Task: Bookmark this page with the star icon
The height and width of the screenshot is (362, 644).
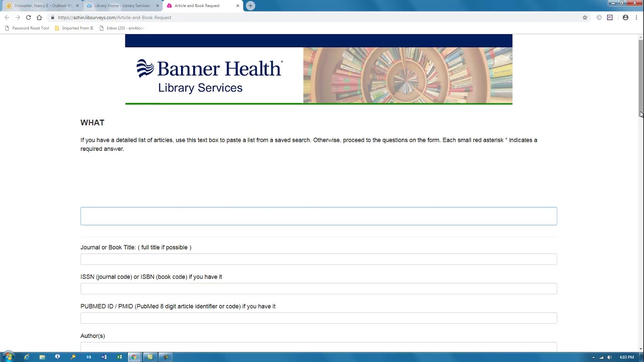Action: pyautogui.click(x=585, y=18)
